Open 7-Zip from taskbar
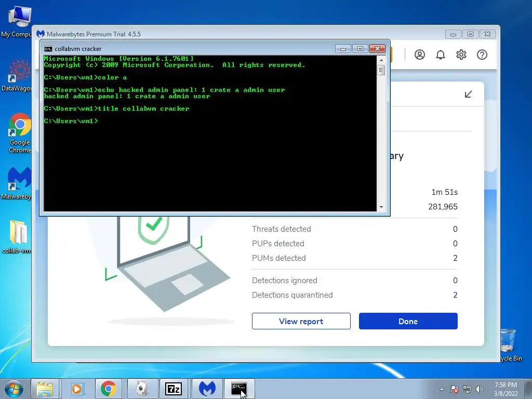 point(174,389)
